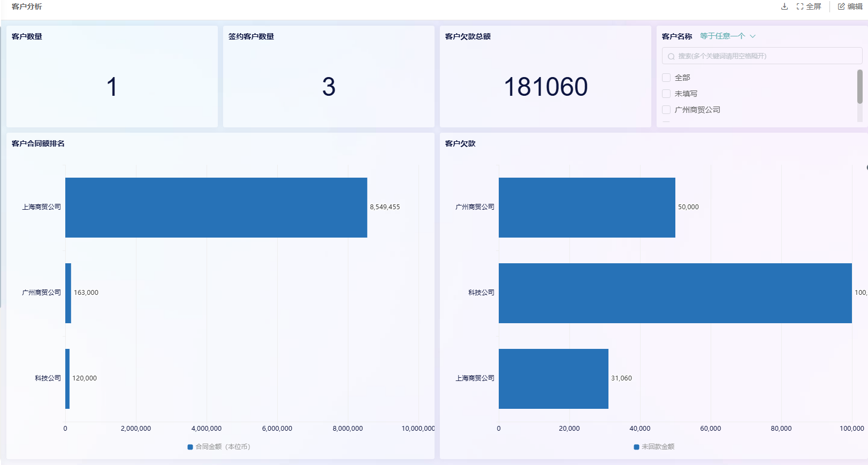Select 广州商贸公司 checkbox in customer filter
Image resolution: width=868 pixels, height=465 pixels.
click(666, 110)
